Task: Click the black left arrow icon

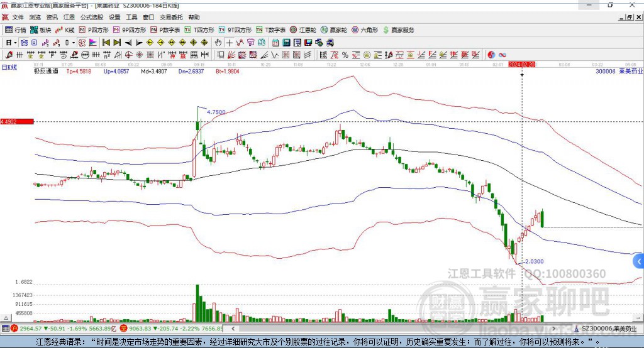Action: tap(128, 43)
